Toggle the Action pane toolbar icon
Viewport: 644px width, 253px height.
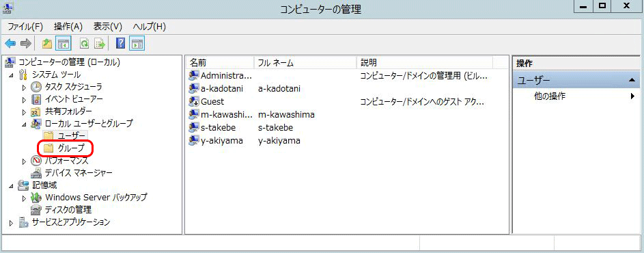(x=137, y=43)
